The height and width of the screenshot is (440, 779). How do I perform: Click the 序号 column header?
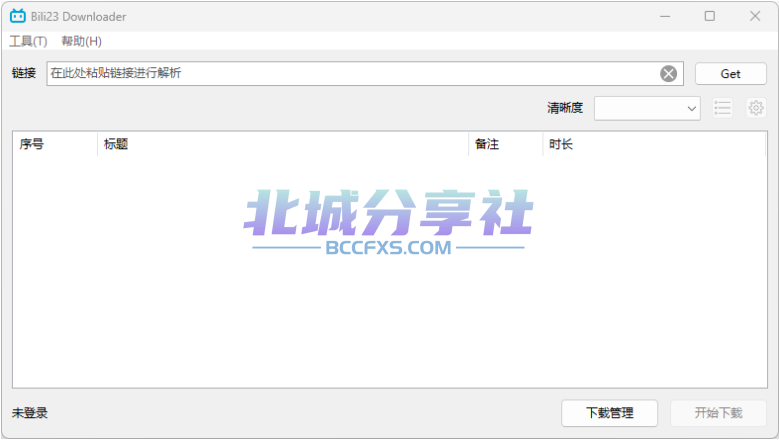(55, 144)
